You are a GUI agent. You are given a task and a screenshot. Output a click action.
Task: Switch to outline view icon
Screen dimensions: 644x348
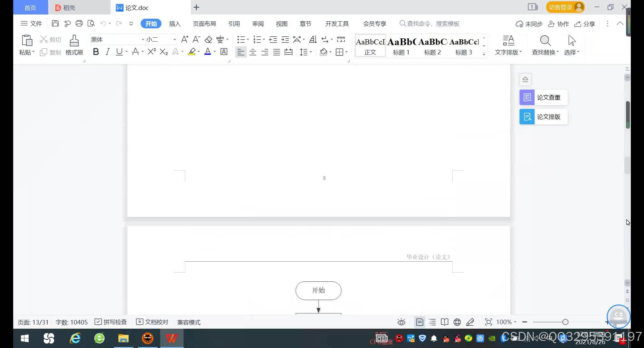[432, 322]
